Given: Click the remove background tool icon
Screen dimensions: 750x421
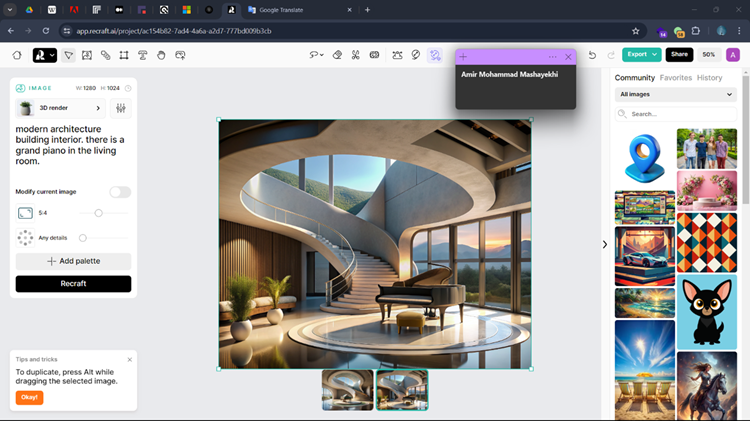Looking at the screenshot, I should pyautogui.click(x=397, y=55).
